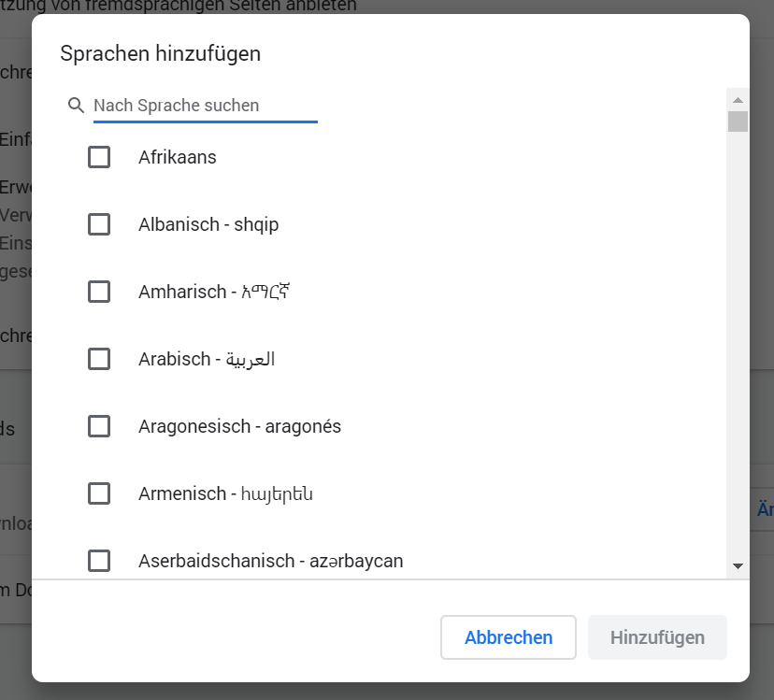
Task: Click the Sprachen hinzufügen dialog title
Action: (160, 53)
